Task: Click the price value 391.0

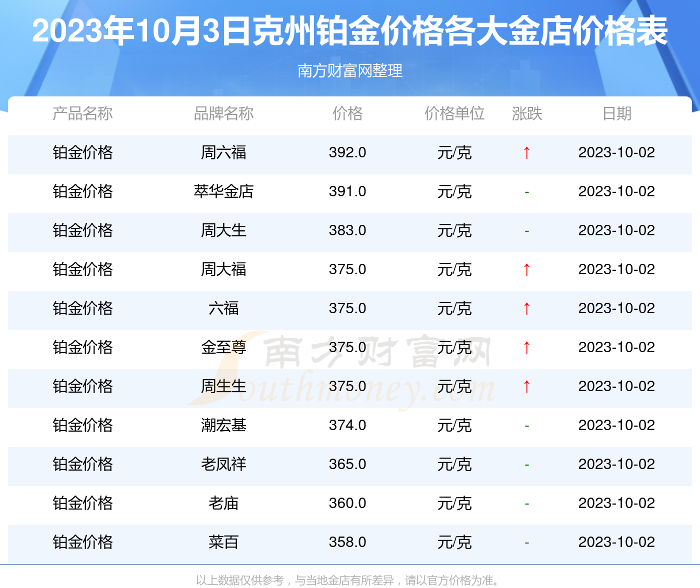Action: pos(347,192)
